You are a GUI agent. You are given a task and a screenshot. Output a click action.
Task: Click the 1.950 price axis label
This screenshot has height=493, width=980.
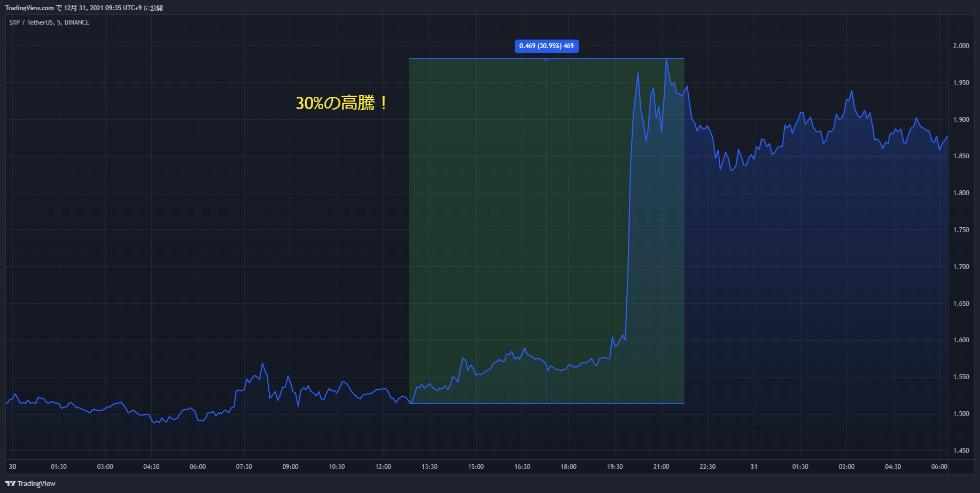(961, 83)
